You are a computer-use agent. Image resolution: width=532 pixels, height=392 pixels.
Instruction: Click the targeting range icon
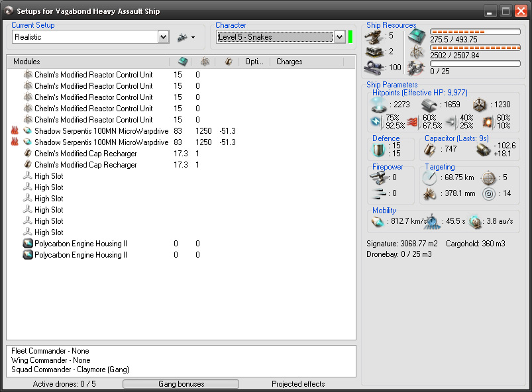[429, 177]
